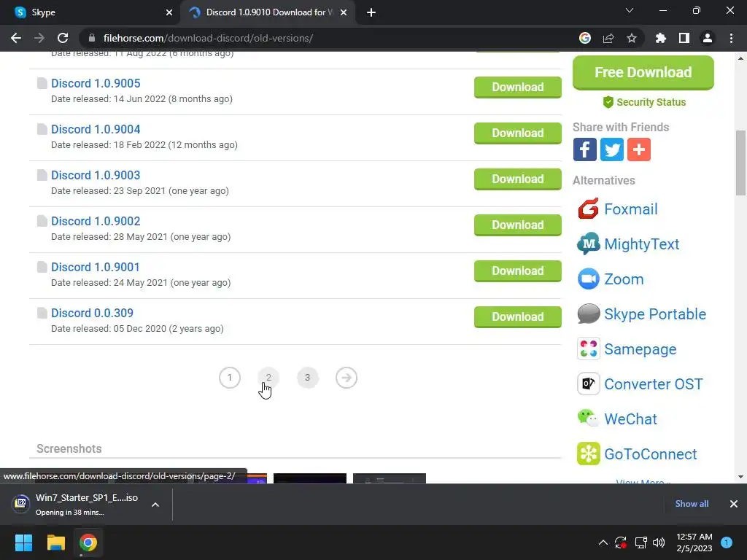The width and height of the screenshot is (747, 560).
Task: Show hidden system tray icons
Action: (x=603, y=542)
